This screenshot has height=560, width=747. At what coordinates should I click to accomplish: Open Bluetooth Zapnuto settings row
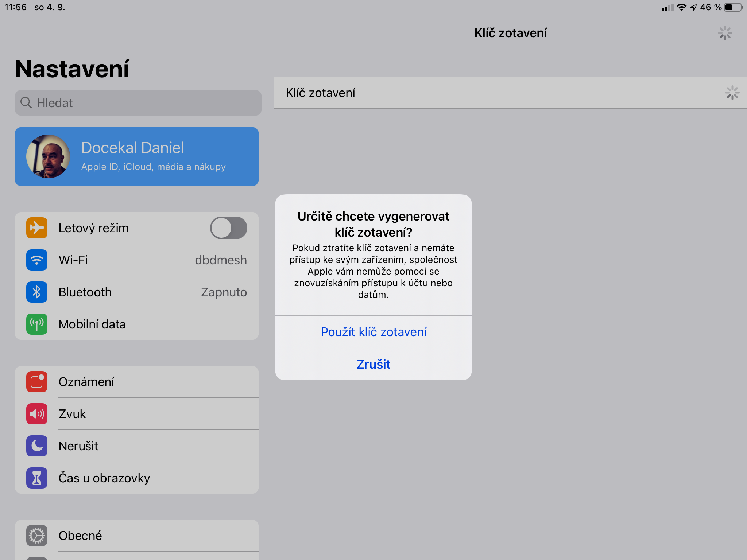click(x=137, y=292)
